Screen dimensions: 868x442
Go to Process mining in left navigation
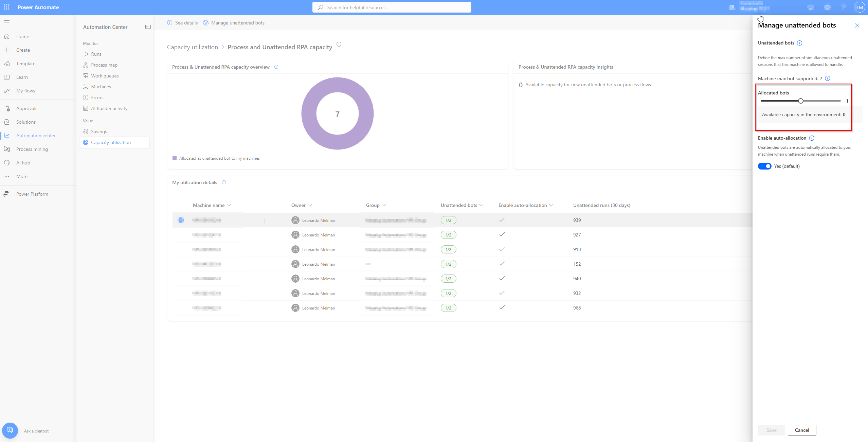[x=32, y=149]
